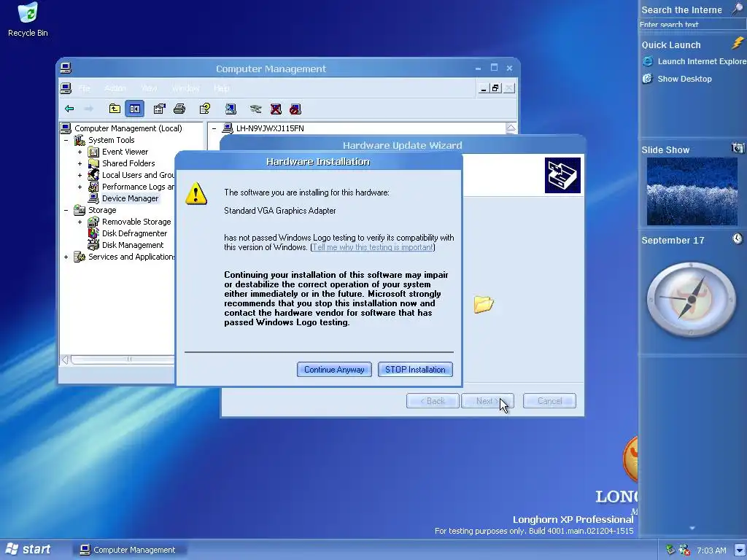Click the small clock icon beside September 17
The image size is (747, 560).
tap(738, 238)
